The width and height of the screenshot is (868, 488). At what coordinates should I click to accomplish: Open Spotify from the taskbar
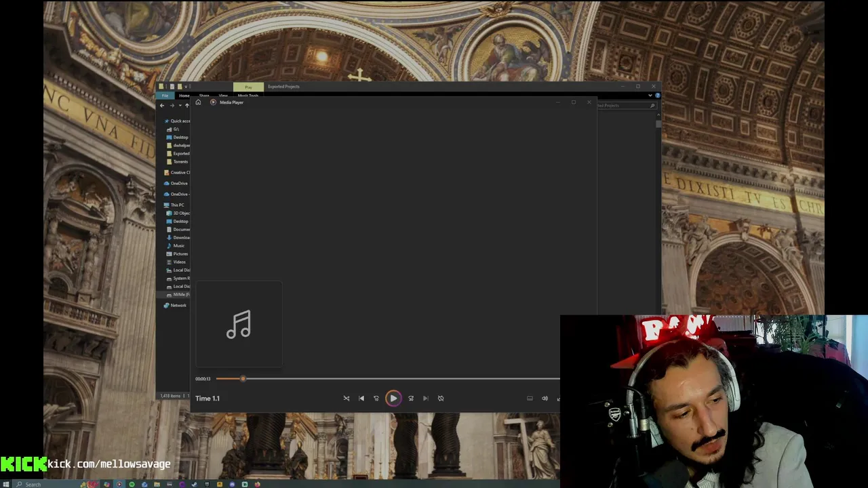(132, 484)
